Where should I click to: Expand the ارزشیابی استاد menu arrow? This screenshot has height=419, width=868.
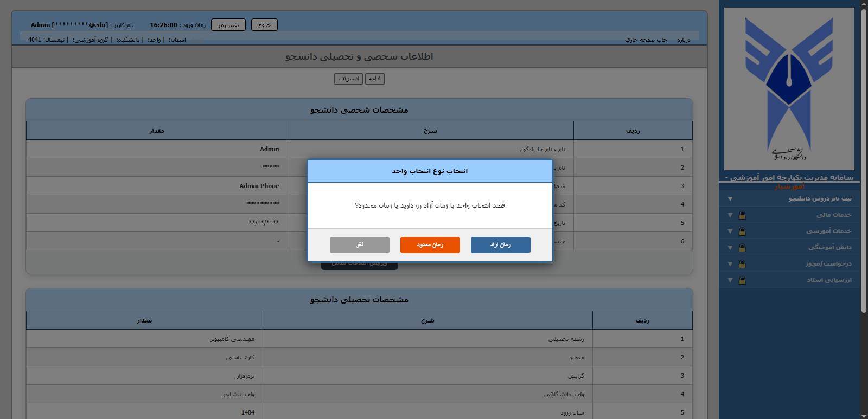[730, 280]
